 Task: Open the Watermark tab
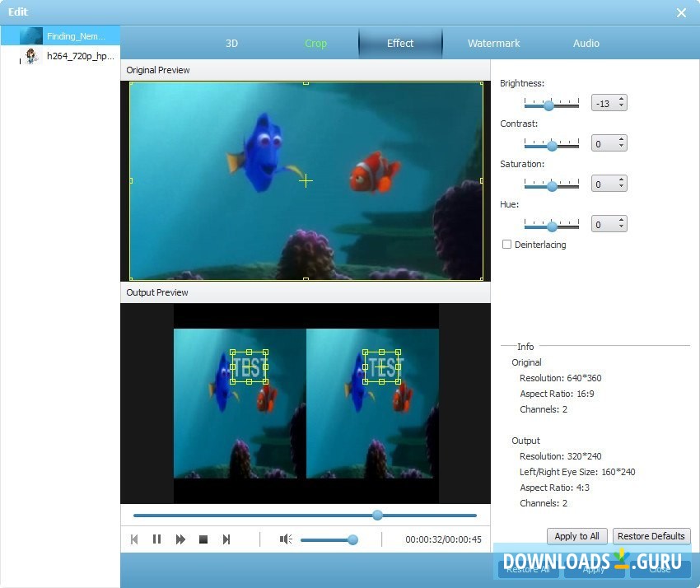pos(494,44)
